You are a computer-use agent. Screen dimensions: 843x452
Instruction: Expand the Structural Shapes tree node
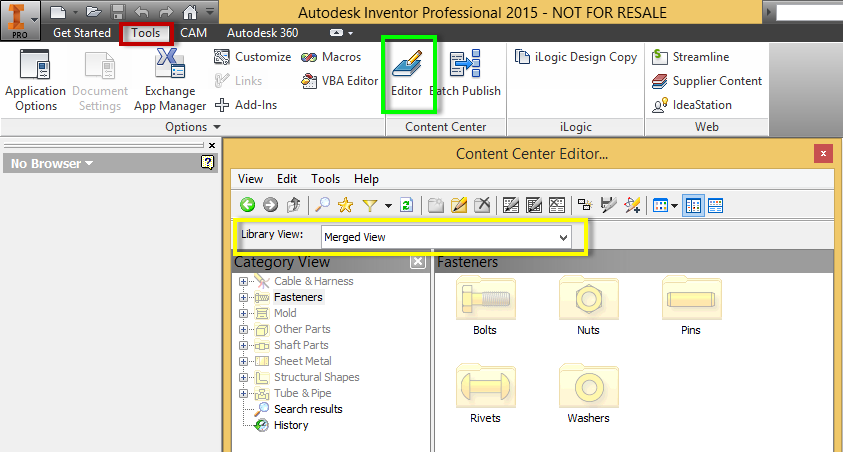[x=243, y=377]
